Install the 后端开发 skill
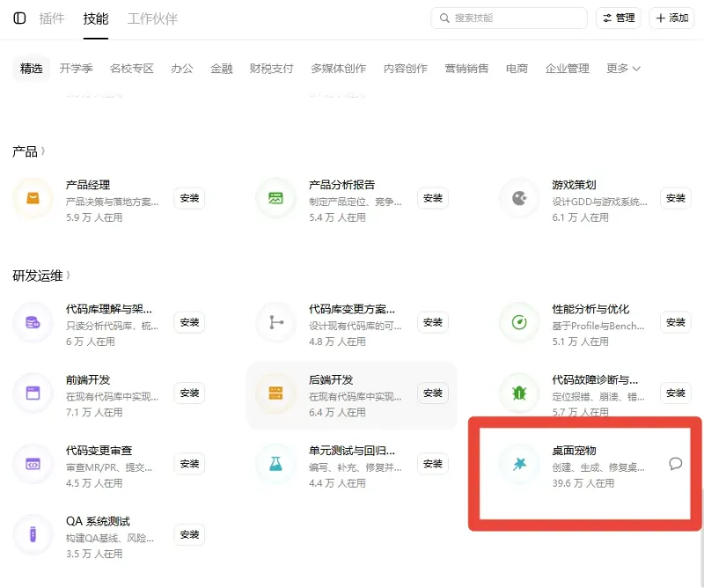 433,393
